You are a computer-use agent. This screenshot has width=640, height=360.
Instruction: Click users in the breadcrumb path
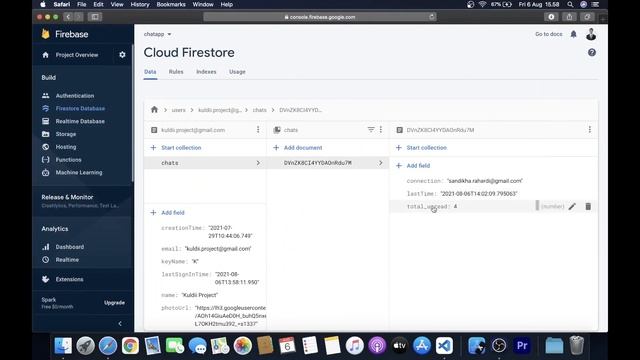coord(178,110)
